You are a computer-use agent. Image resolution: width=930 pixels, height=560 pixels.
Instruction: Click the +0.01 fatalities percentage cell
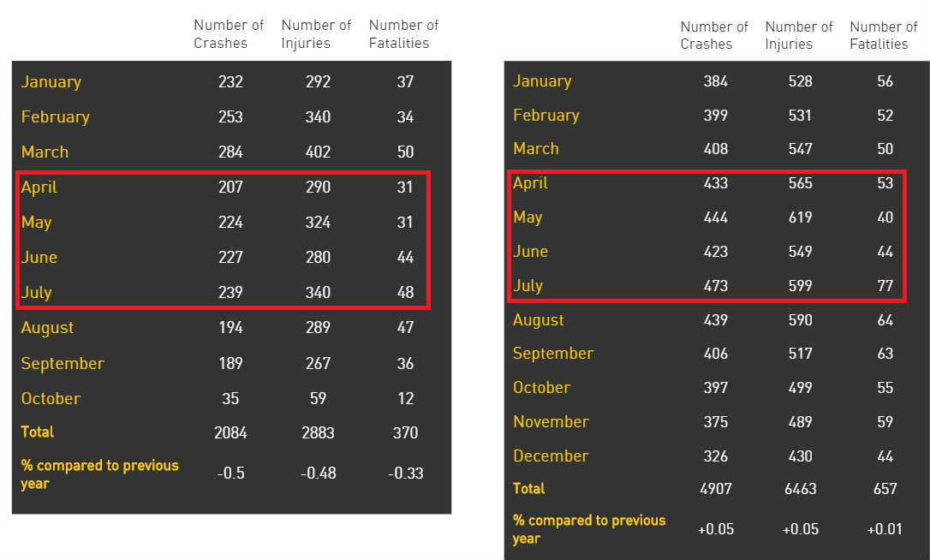(x=885, y=529)
